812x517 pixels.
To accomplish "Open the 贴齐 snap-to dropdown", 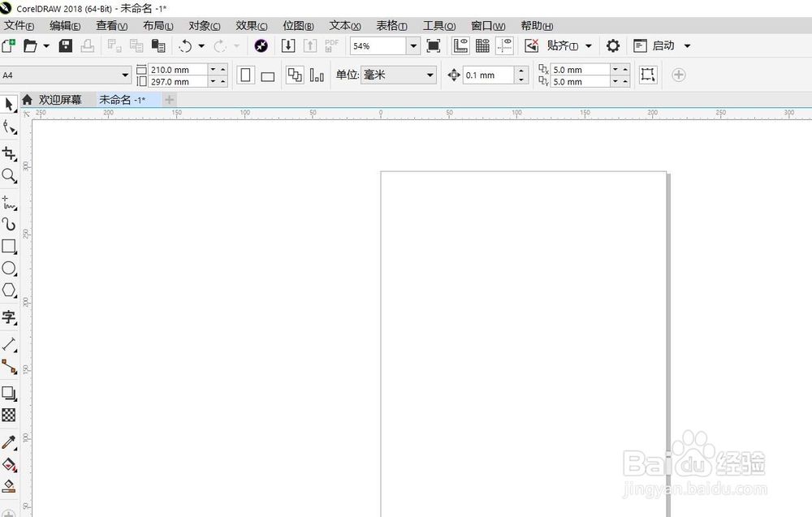I will pyautogui.click(x=568, y=45).
